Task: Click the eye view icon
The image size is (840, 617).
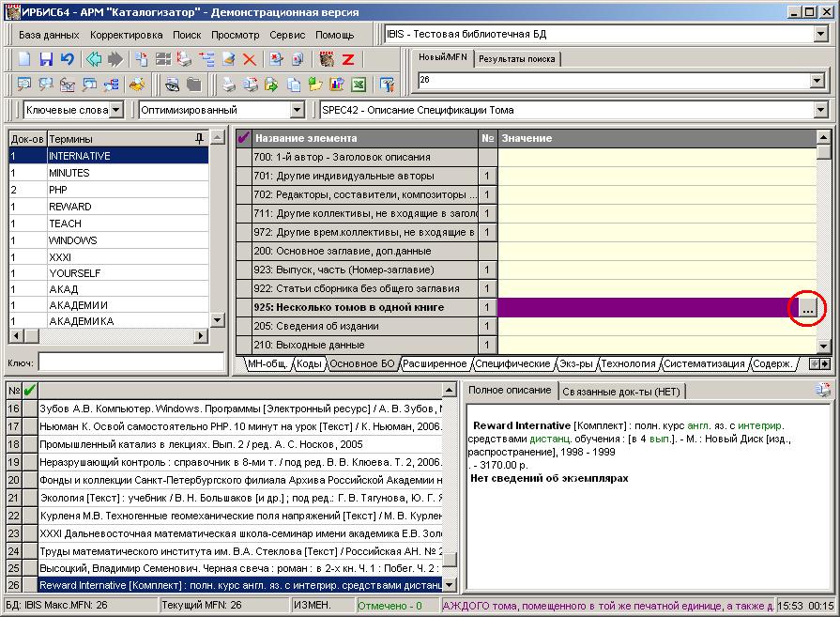Action: (x=173, y=85)
